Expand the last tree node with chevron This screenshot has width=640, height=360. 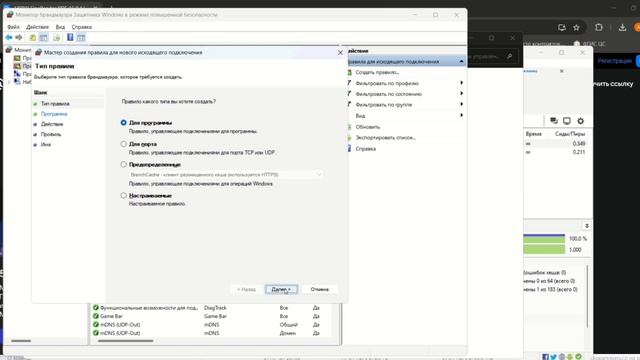tap(9, 82)
